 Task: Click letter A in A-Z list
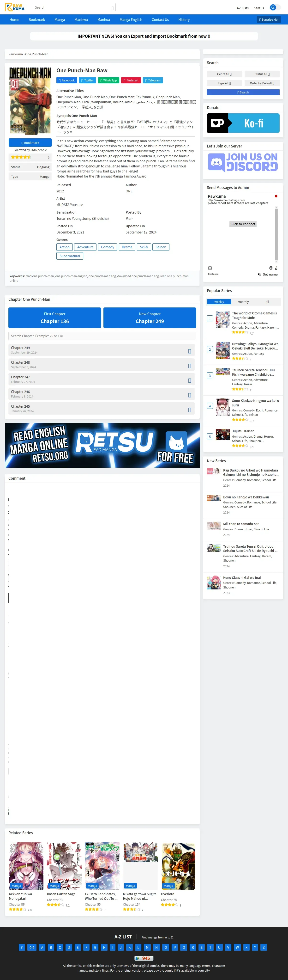[x=42, y=948]
